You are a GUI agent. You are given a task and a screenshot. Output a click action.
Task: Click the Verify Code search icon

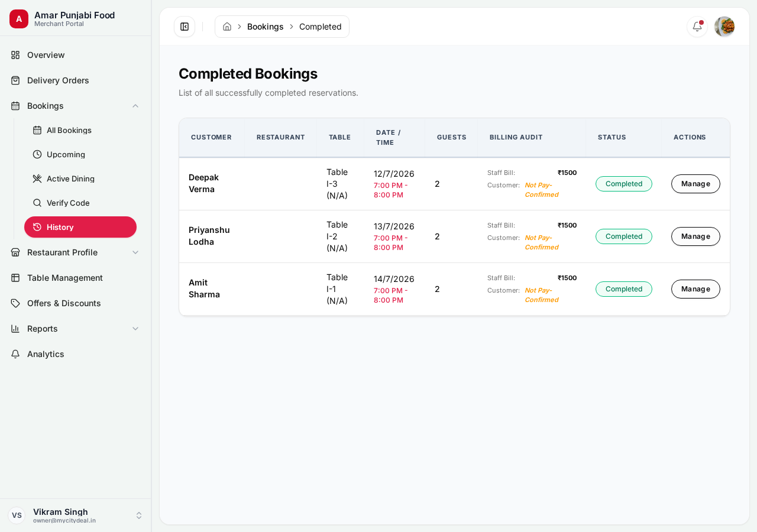(x=37, y=203)
